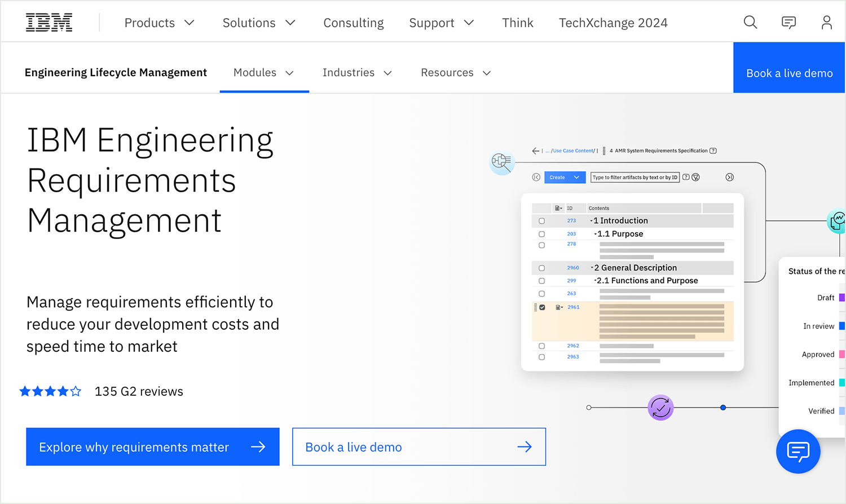Open Engineering Lifecycle Management

click(x=116, y=73)
